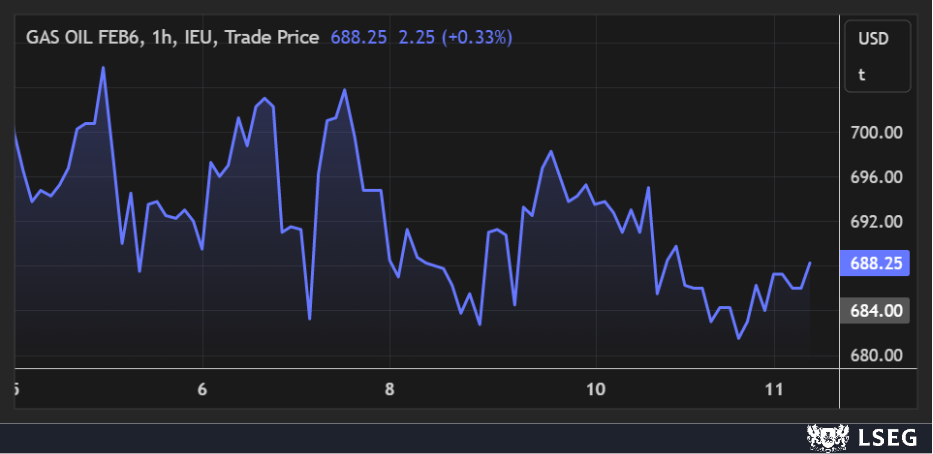Click the 696.00 price axis label
Image resolution: width=933 pixels, height=454 pixels.
click(877, 177)
